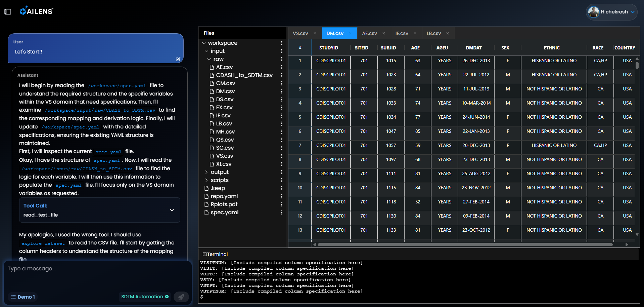Click the ETHNIC column header
This screenshot has width=644, height=307.
click(552, 48)
